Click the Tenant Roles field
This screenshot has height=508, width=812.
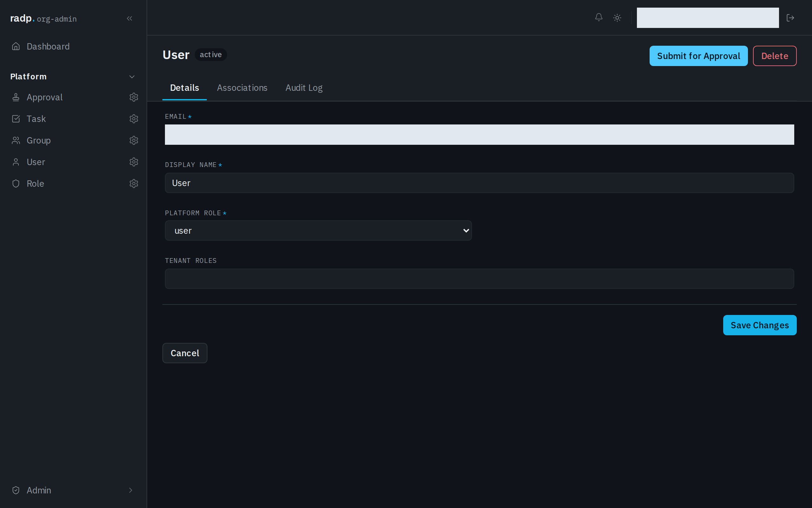pyautogui.click(x=479, y=278)
